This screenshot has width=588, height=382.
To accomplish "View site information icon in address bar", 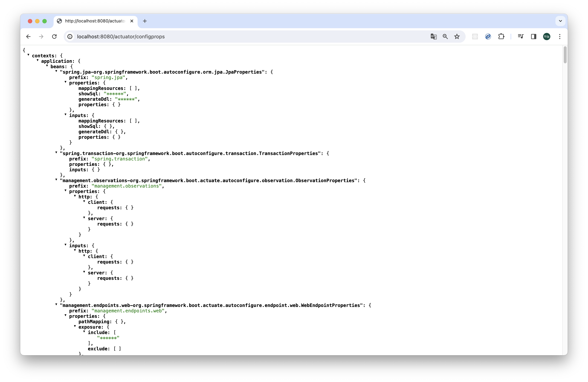I will click(x=70, y=37).
